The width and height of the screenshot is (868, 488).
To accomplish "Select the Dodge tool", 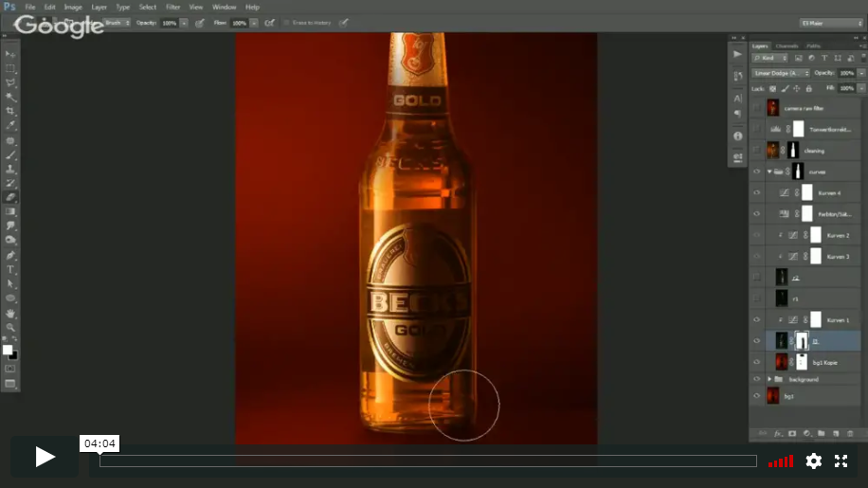I will (10, 240).
